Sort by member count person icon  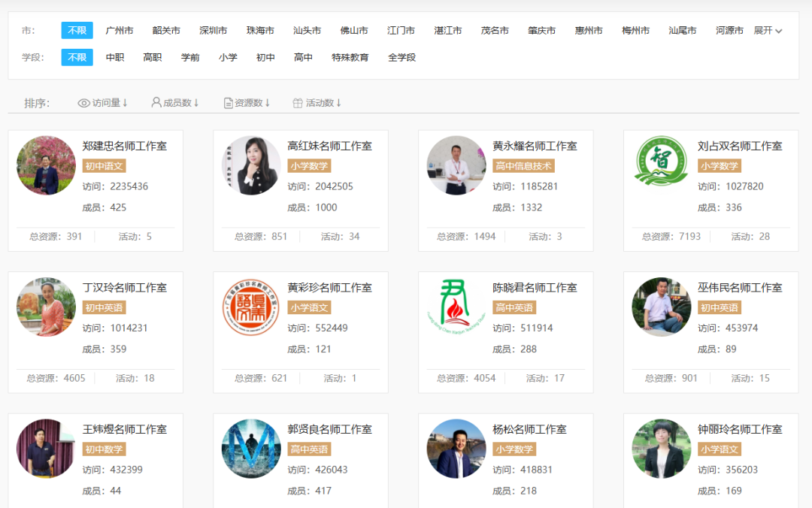(x=156, y=102)
